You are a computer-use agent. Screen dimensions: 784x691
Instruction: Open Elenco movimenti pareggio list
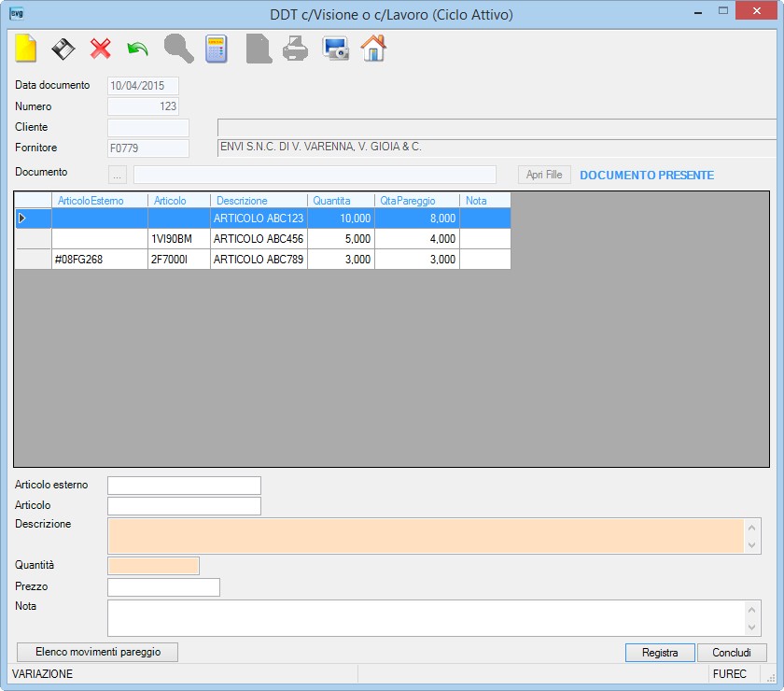click(97, 652)
